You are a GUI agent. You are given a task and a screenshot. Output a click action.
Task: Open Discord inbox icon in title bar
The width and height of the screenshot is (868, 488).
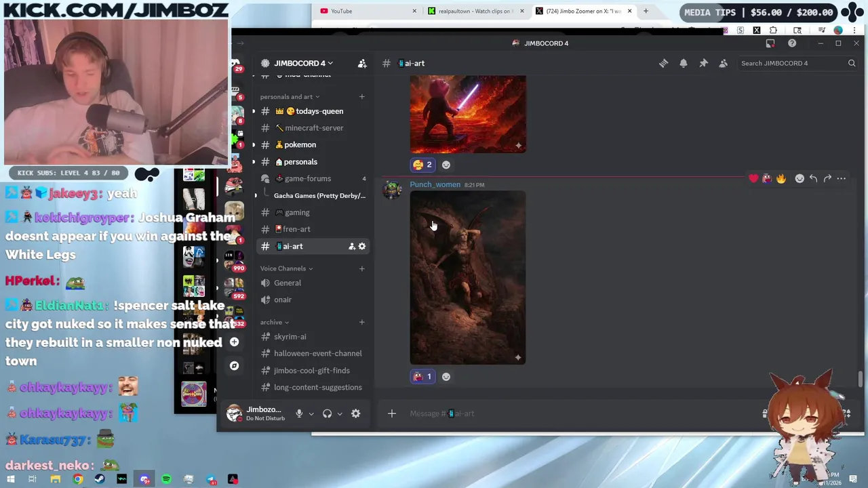[x=770, y=43]
